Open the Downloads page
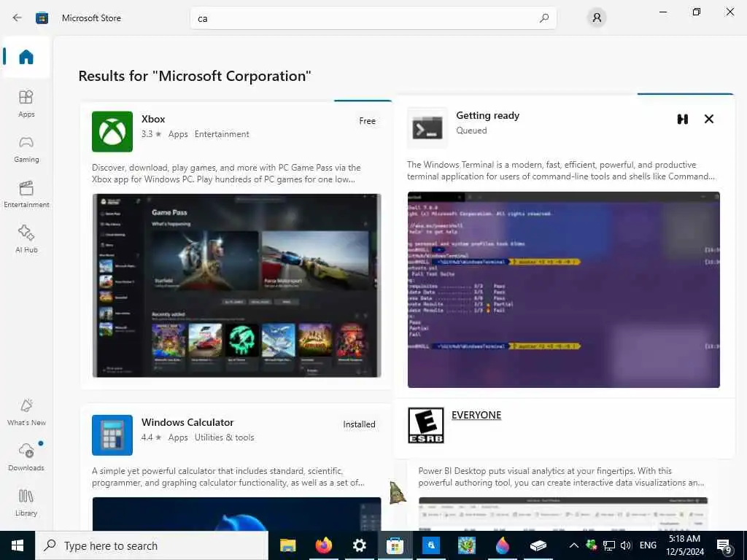Screen dimensions: 747x560 pyautogui.click(x=26, y=457)
